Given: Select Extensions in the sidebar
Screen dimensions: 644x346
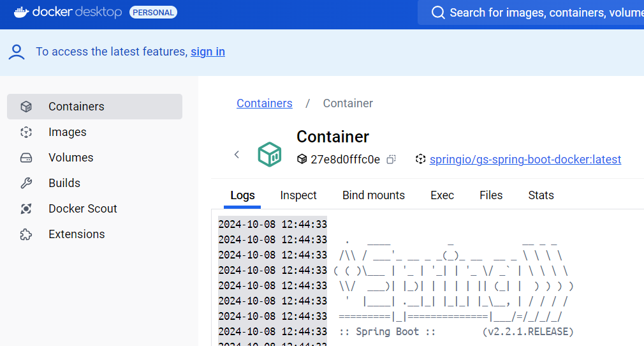Looking at the screenshot, I should click(x=94, y=234).
